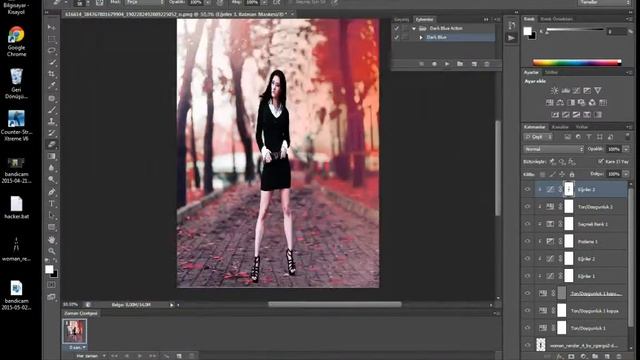
Task: Add a Vibrance adjustment layer
Action: (x=598, y=91)
